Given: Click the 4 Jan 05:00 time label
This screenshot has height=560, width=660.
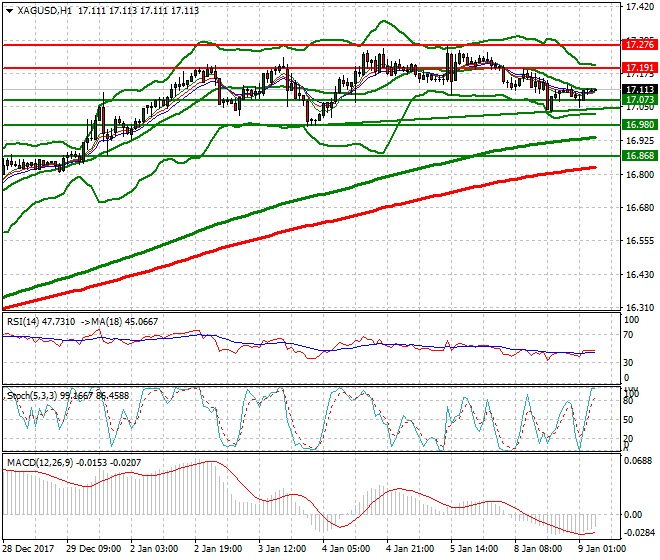Looking at the screenshot, I should (346, 549).
